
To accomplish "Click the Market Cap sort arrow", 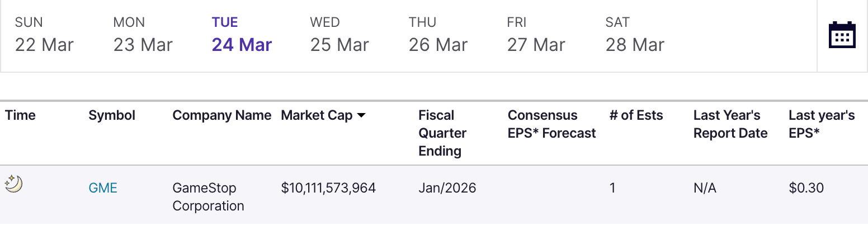I will pyautogui.click(x=361, y=116).
